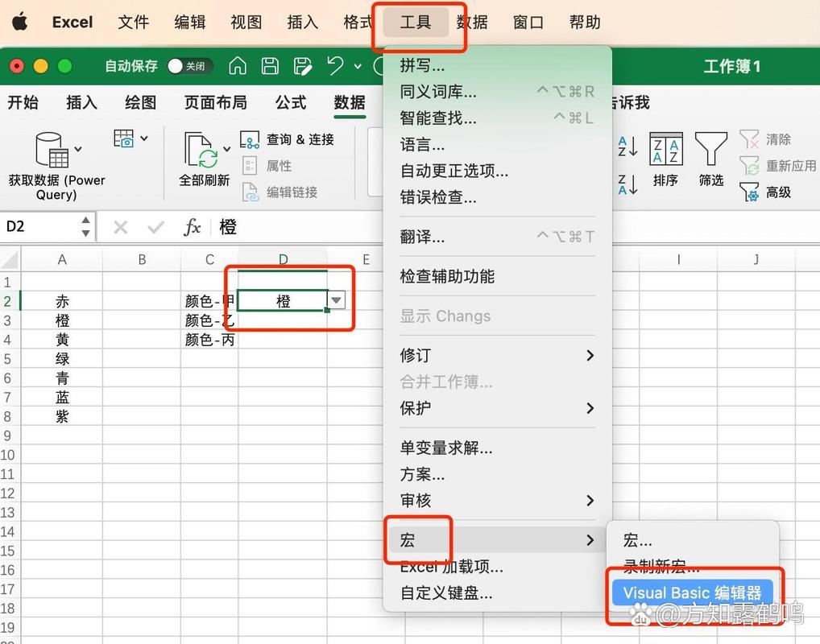
Task: Open the 窗口 menu
Action: (528, 22)
